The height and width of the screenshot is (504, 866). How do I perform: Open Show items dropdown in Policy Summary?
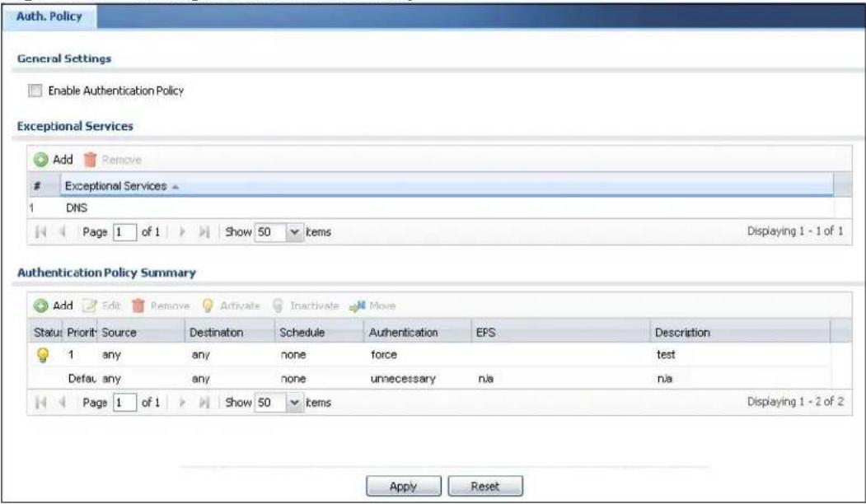click(x=294, y=403)
